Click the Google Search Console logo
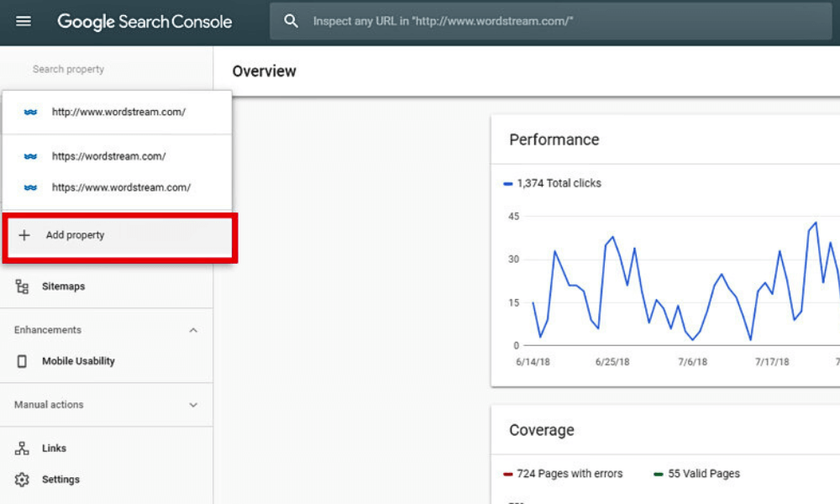The height and width of the screenshot is (504, 840). click(x=144, y=22)
